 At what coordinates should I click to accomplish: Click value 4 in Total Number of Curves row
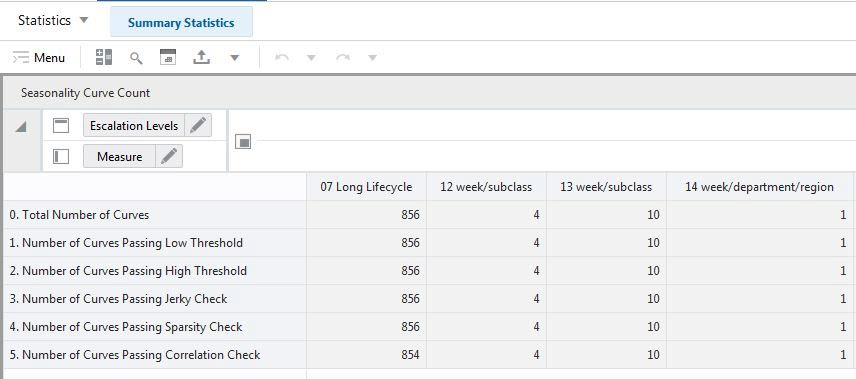point(486,215)
